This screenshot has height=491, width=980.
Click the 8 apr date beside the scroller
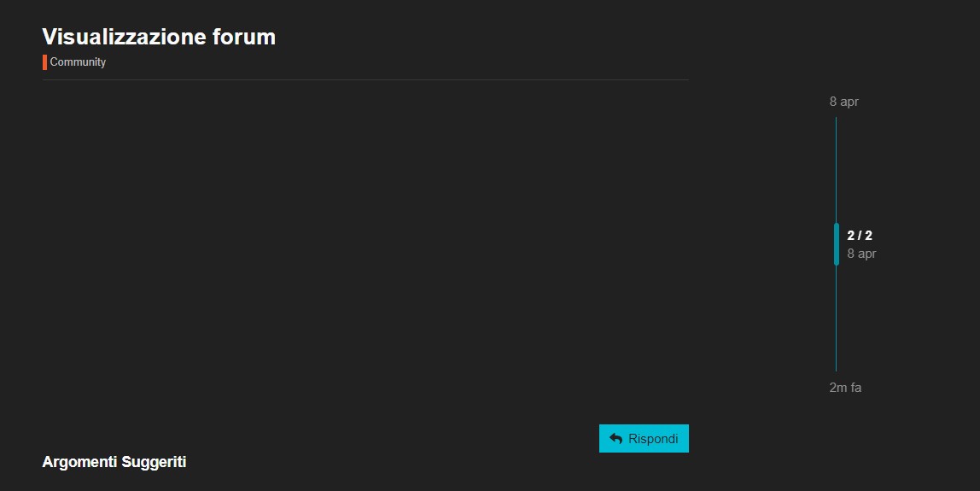(x=861, y=254)
